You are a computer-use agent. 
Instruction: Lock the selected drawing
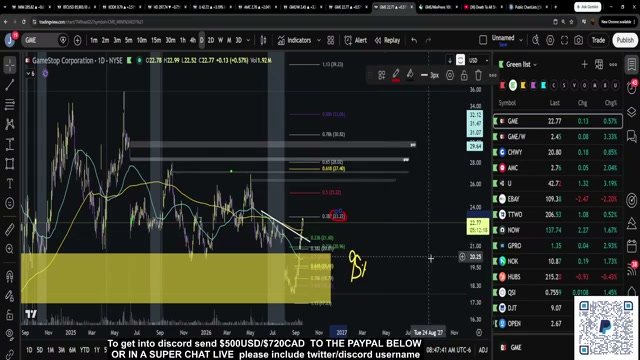[464, 75]
